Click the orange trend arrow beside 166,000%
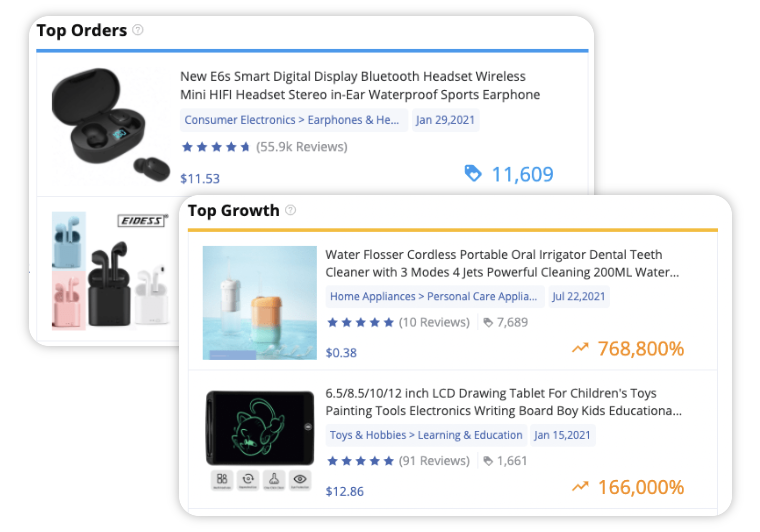This screenshot has height=532, width=760. pos(580,486)
